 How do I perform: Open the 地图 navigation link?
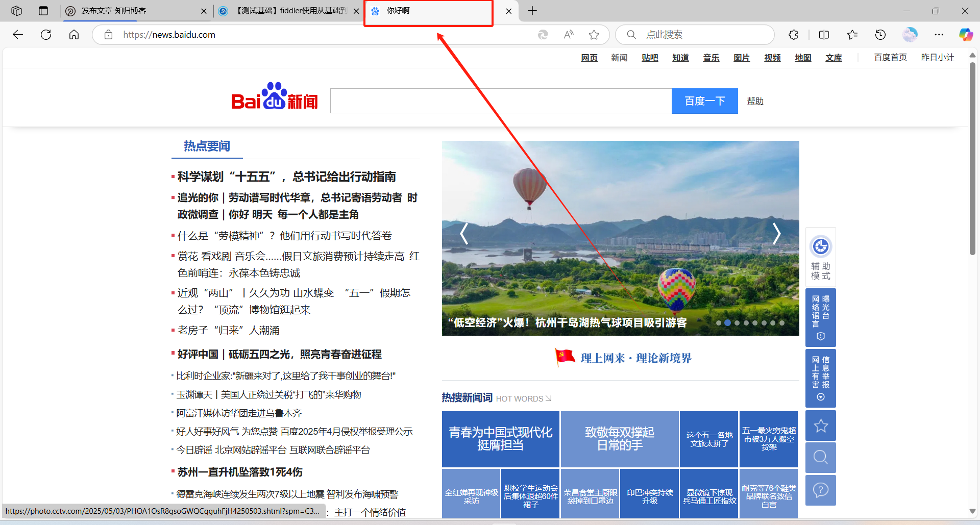pyautogui.click(x=803, y=58)
